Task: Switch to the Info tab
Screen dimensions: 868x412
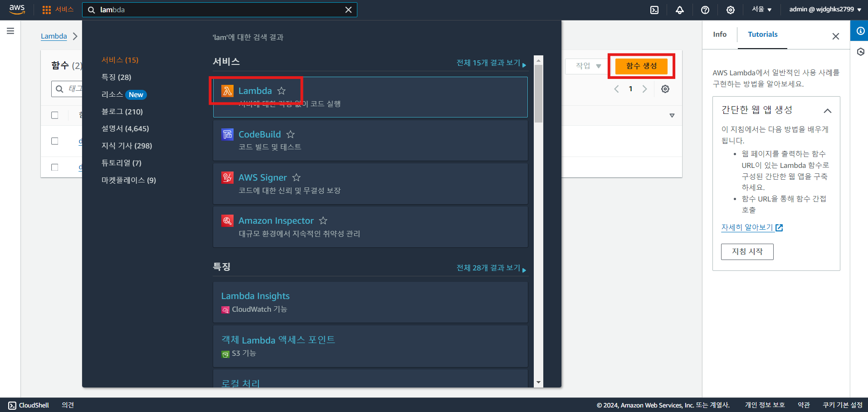Action: tap(720, 34)
